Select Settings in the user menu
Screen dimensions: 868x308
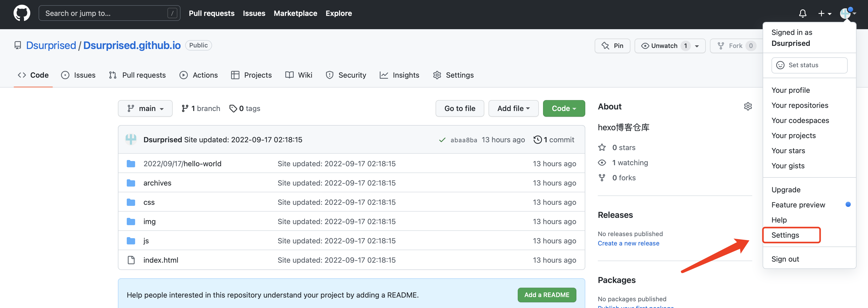tap(785, 235)
